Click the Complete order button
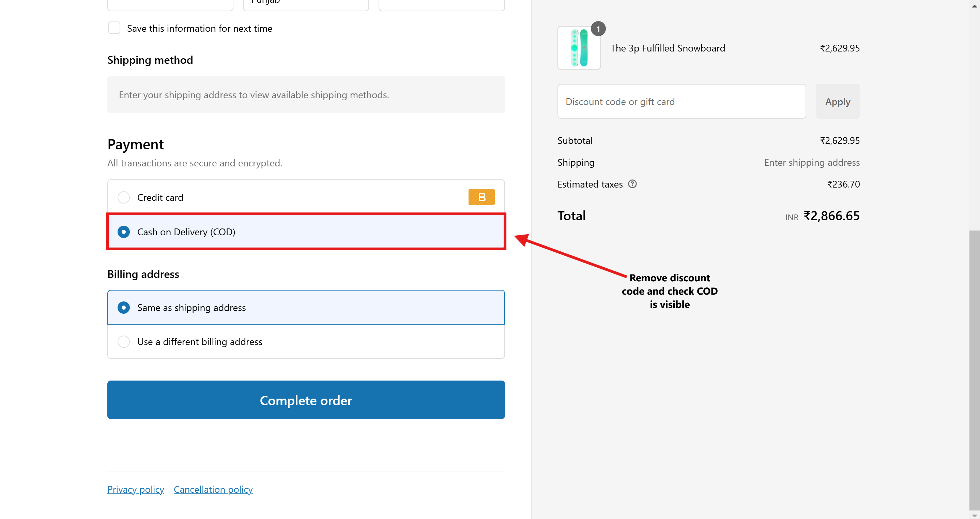980x519 pixels. click(306, 400)
